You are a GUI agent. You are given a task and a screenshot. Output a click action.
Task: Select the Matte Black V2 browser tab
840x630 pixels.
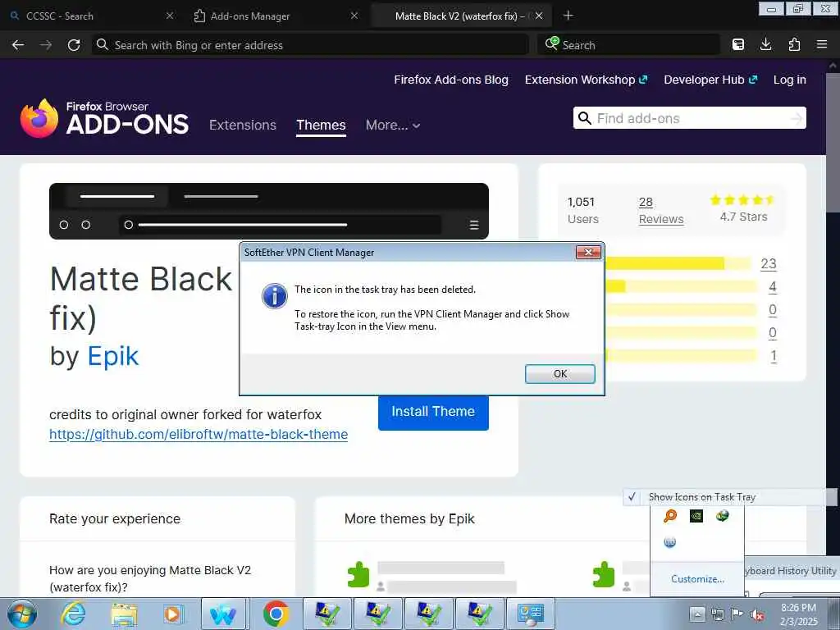click(461, 16)
